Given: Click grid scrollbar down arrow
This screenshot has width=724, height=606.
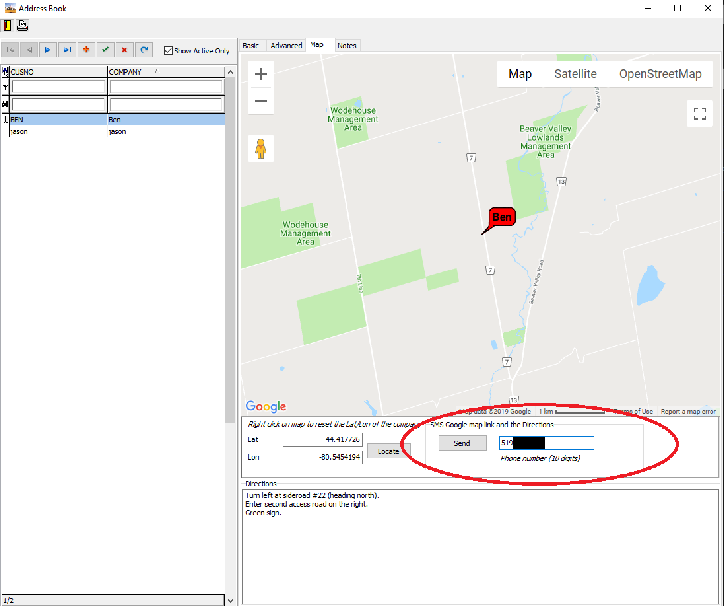Looking at the screenshot, I should coord(230,600).
